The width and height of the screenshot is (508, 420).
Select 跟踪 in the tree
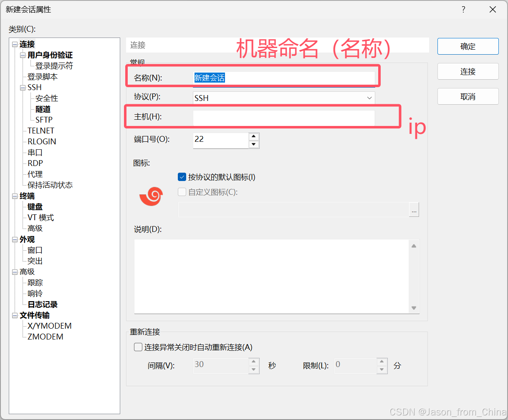(x=35, y=283)
